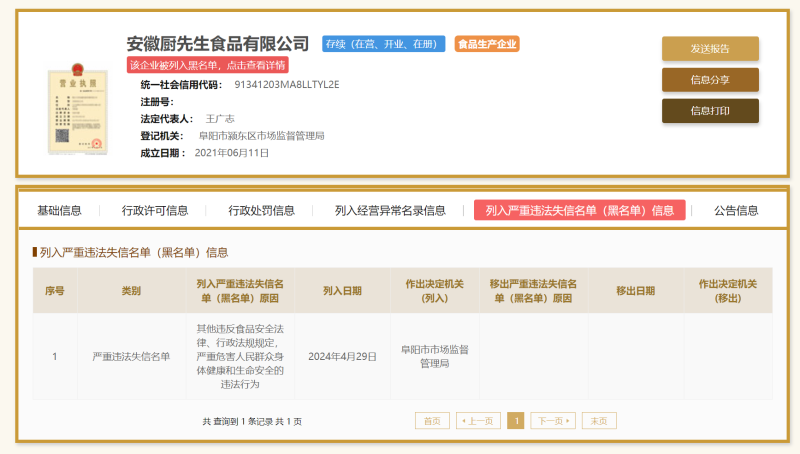Click the company name 安徽厨先生食品有限公司
The width and height of the screenshot is (800, 454).
pyautogui.click(x=217, y=44)
